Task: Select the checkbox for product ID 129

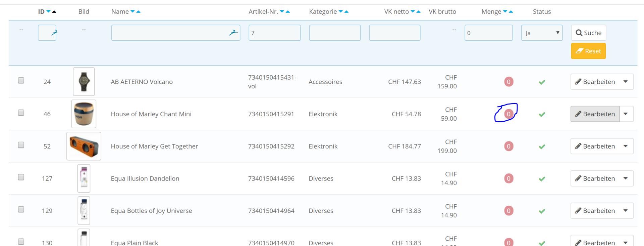Action: [21, 209]
